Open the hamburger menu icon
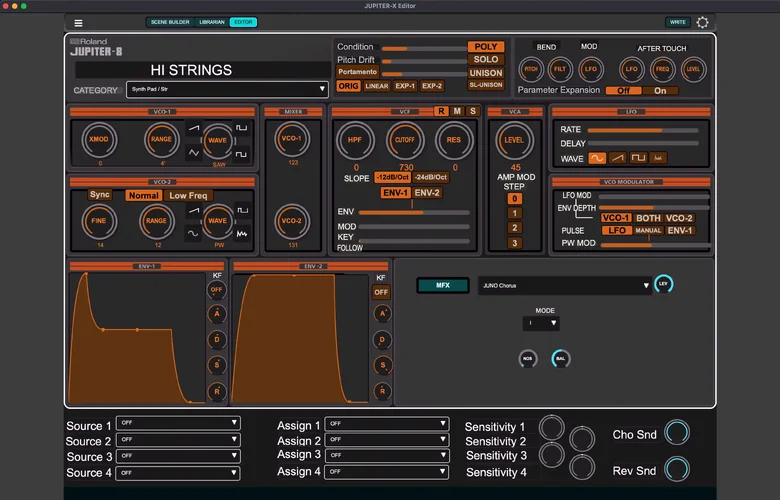 (78, 23)
